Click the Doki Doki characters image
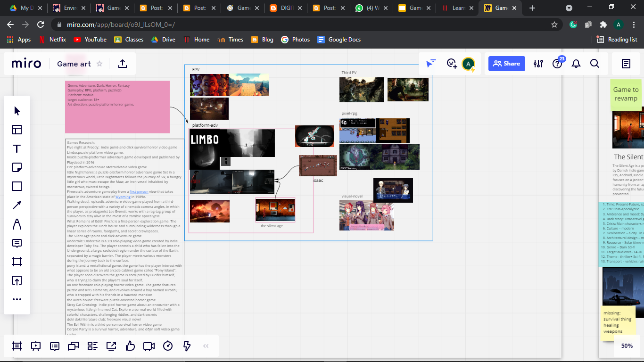This screenshot has height=362, width=644. pos(366,215)
